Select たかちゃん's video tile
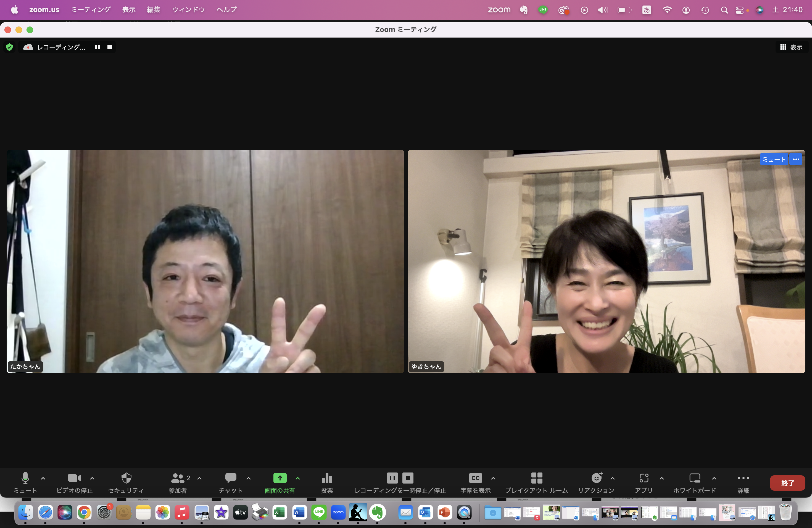 coord(205,261)
